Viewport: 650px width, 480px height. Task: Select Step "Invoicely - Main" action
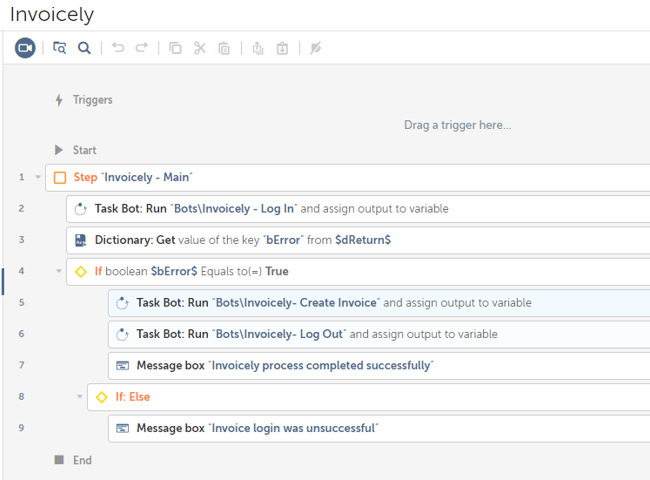pyautogui.click(x=347, y=177)
